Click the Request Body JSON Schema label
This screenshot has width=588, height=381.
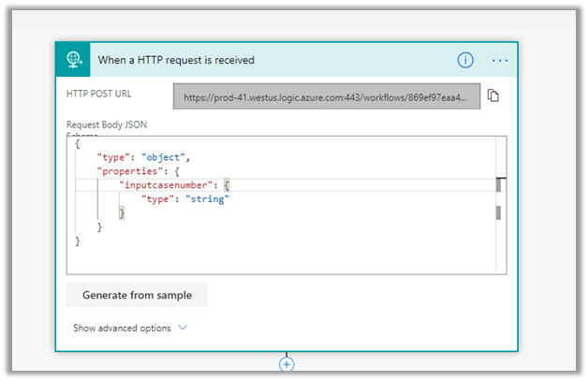click(106, 125)
